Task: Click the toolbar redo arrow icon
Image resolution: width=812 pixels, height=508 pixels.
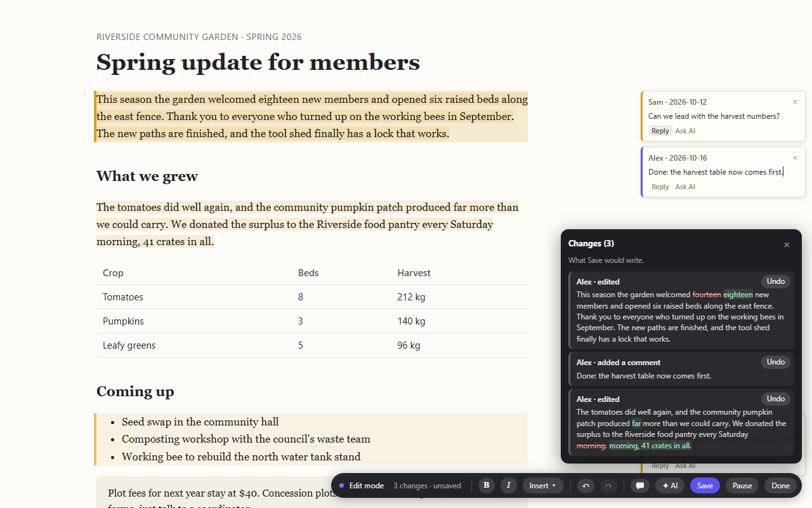Action: pos(608,486)
